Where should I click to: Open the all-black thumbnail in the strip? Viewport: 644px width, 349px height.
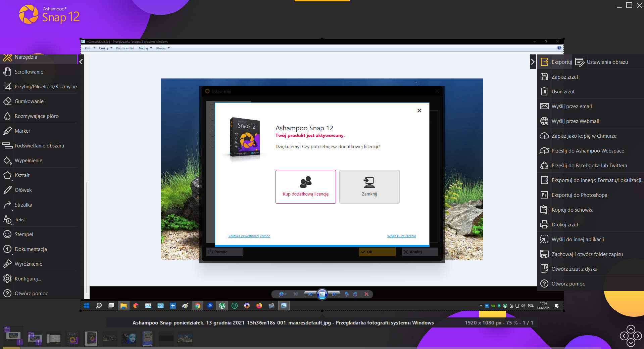(166, 338)
